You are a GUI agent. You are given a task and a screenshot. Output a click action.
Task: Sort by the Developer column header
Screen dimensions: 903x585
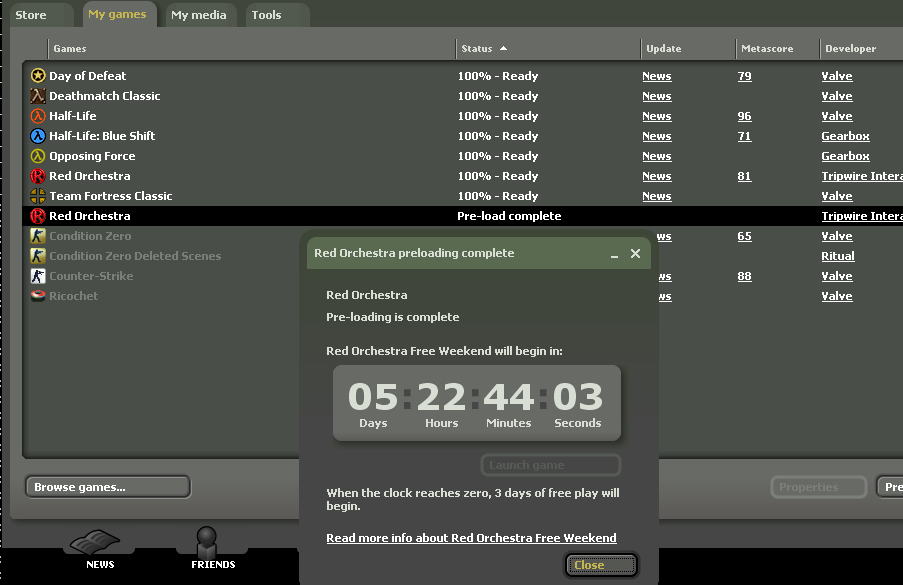(x=862, y=49)
